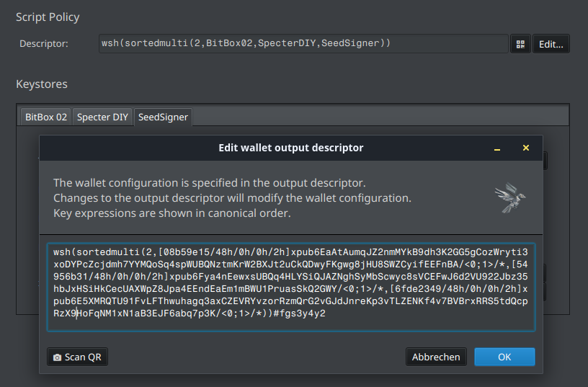This screenshot has height=387, width=588.
Task: Select the SeedSigner keystore tab
Action: (x=163, y=117)
